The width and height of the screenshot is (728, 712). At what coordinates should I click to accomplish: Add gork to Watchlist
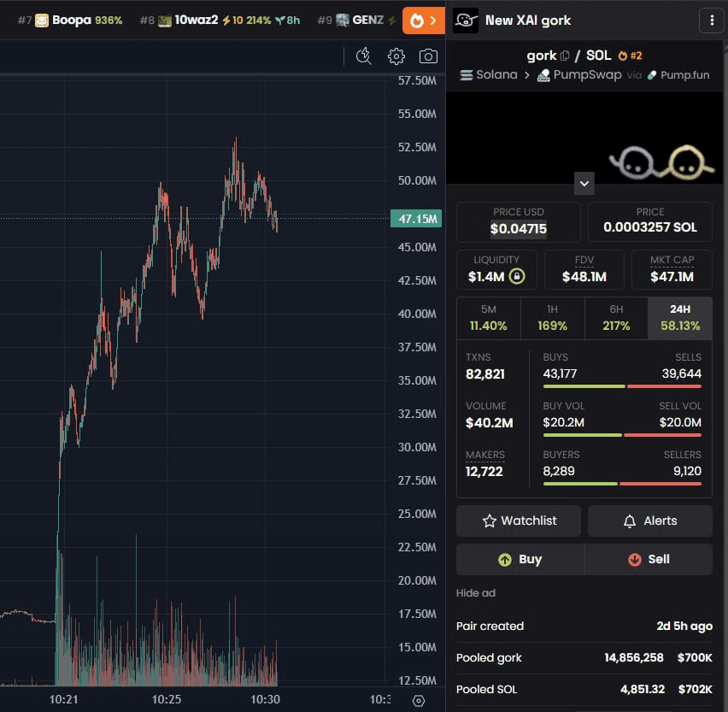pyautogui.click(x=519, y=521)
